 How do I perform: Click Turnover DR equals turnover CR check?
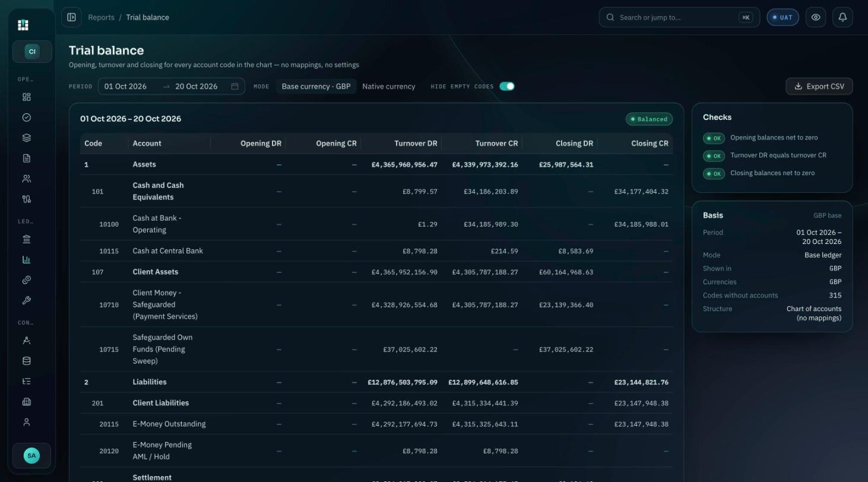tap(778, 156)
